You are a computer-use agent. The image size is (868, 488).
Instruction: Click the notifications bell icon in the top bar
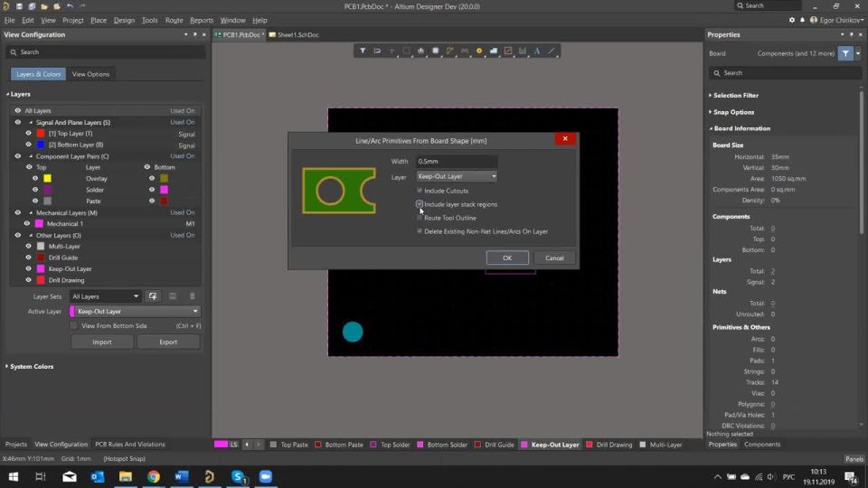pos(802,20)
